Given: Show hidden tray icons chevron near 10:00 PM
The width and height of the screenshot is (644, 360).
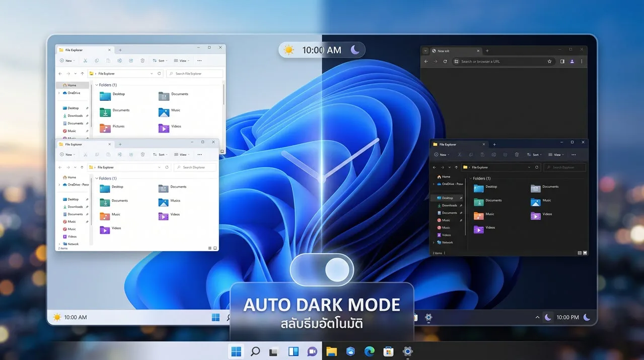Looking at the screenshot, I should pos(537,318).
